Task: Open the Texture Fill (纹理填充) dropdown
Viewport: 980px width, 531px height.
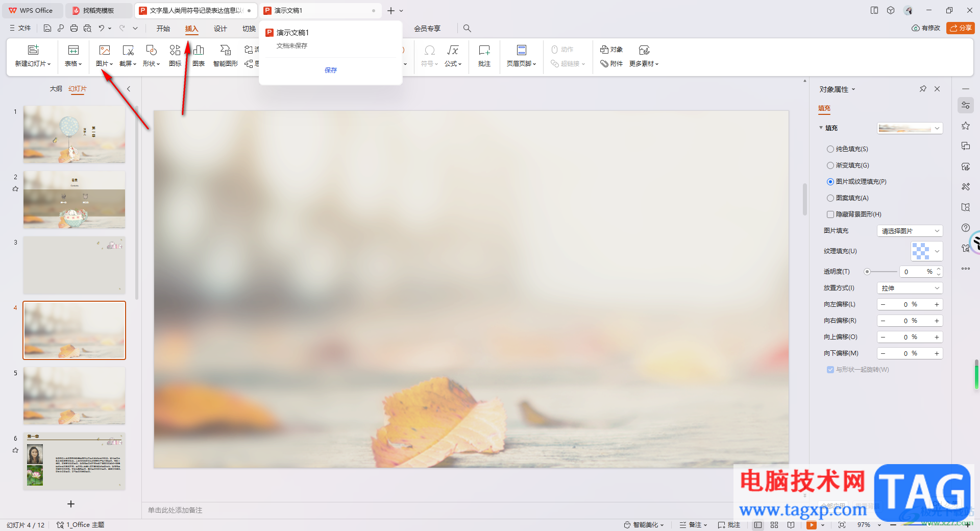Action: pos(926,251)
